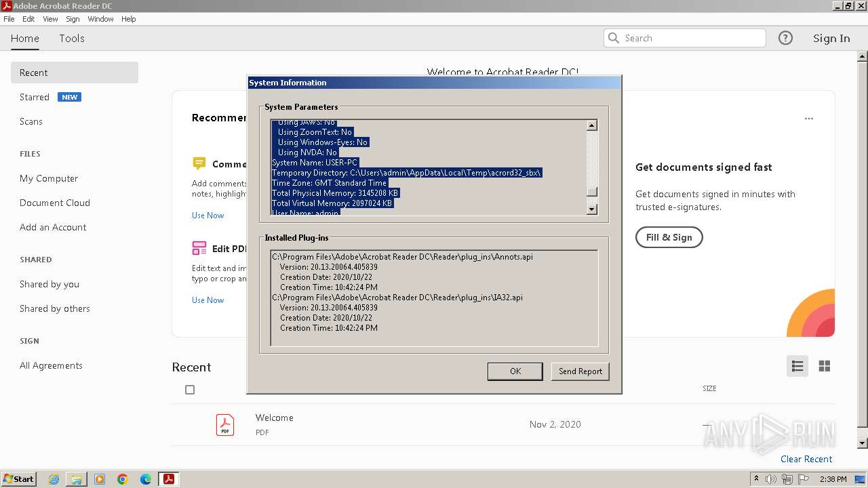Click the volume speaker tray icon
868x488 pixels.
coord(772,479)
